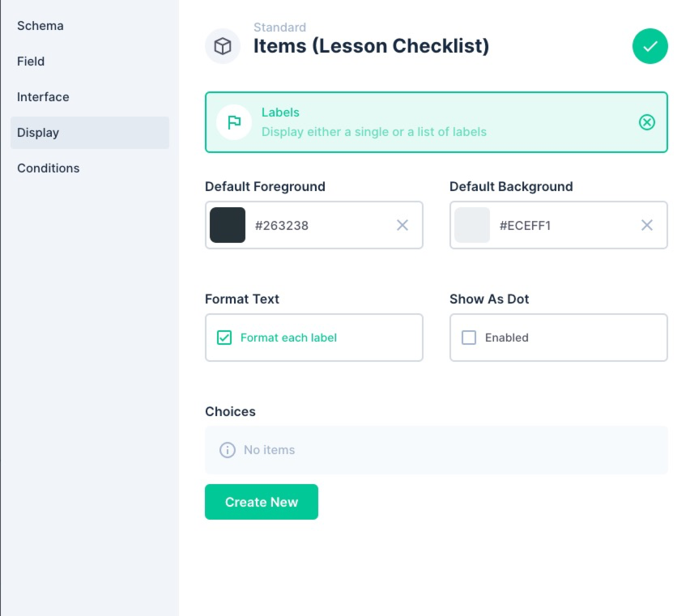
Task: Switch to the Interface section
Action: (x=90, y=97)
